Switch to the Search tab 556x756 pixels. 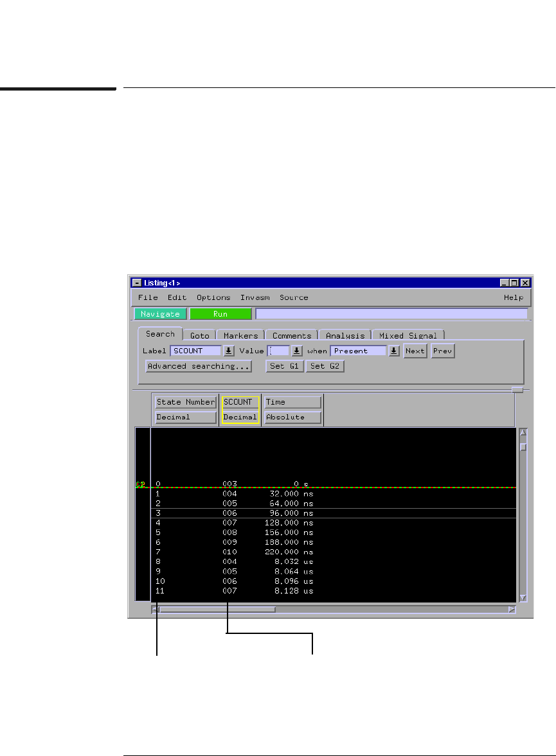click(x=160, y=333)
